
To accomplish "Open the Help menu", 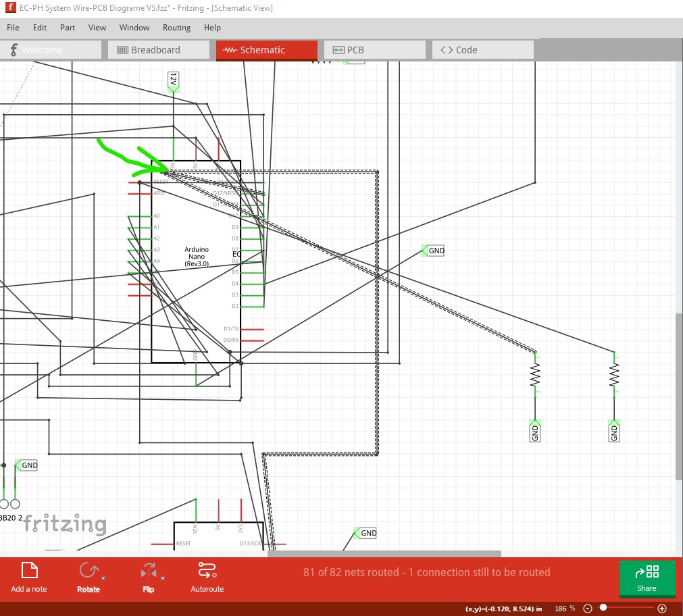I will point(212,28).
